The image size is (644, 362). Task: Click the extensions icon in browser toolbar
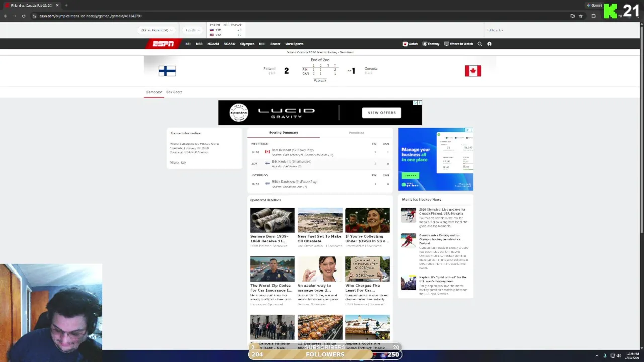pyautogui.click(x=593, y=16)
